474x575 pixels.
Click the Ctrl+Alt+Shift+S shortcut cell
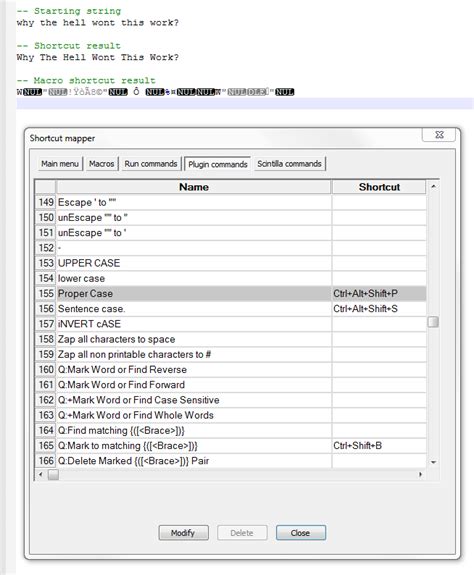(379, 309)
